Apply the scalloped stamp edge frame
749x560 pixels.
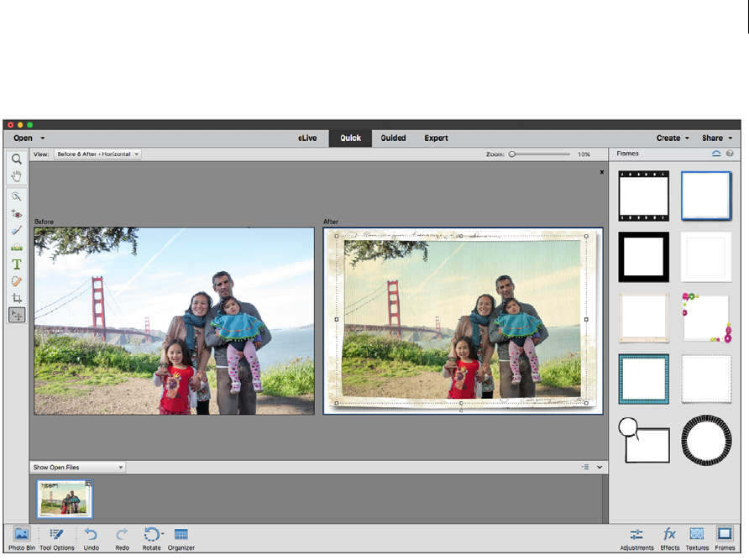706,379
